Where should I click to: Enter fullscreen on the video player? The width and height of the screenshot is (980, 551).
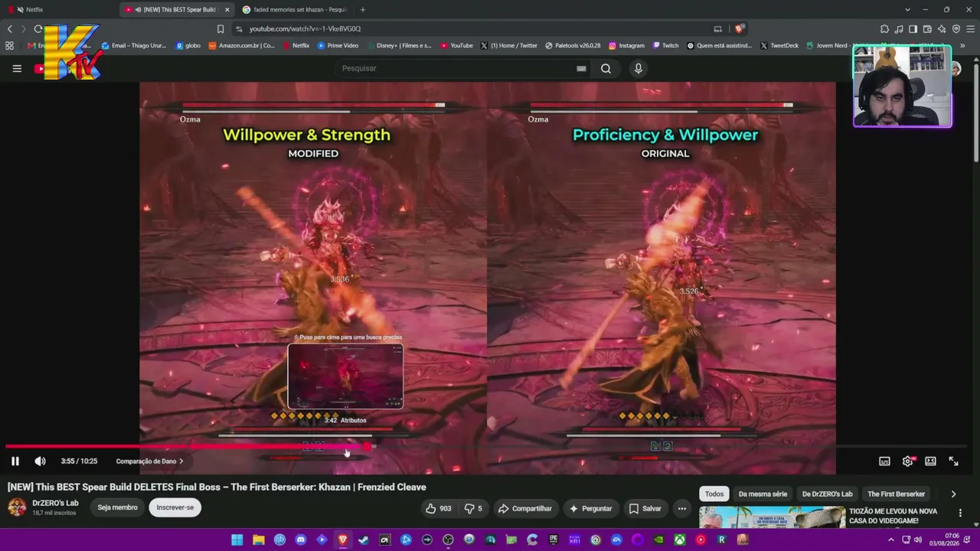(x=953, y=461)
